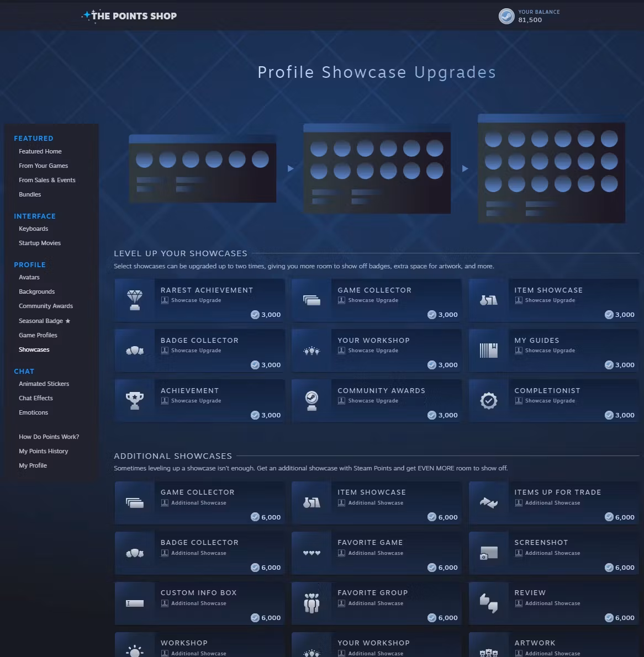Open the How Do Points Work link

pyautogui.click(x=49, y=437)
